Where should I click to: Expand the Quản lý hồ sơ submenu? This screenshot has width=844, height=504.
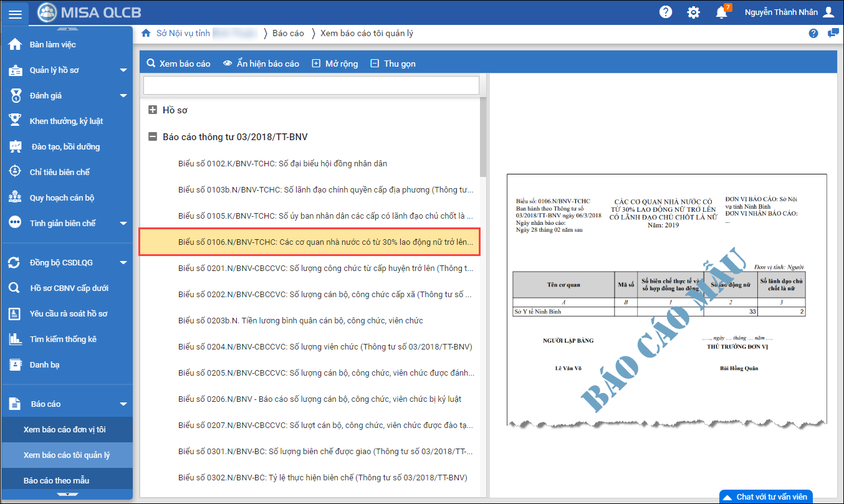123,70
